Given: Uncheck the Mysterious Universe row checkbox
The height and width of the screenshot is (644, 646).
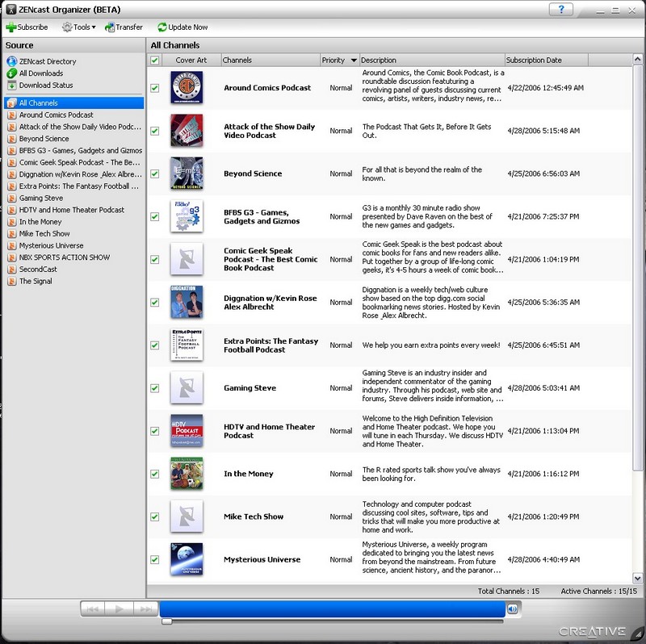Looking at the screenshot, I should [154, 559].
